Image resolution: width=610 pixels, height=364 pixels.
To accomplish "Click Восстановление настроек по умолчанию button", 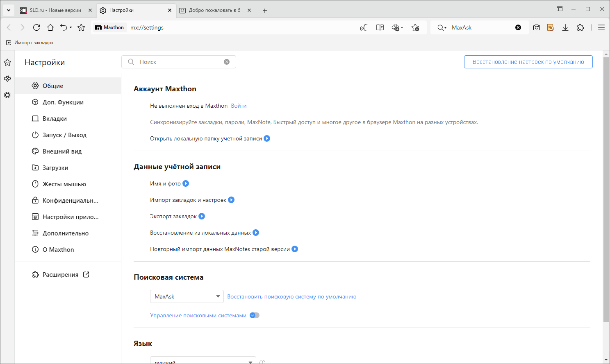I will (x=528, y=62).
